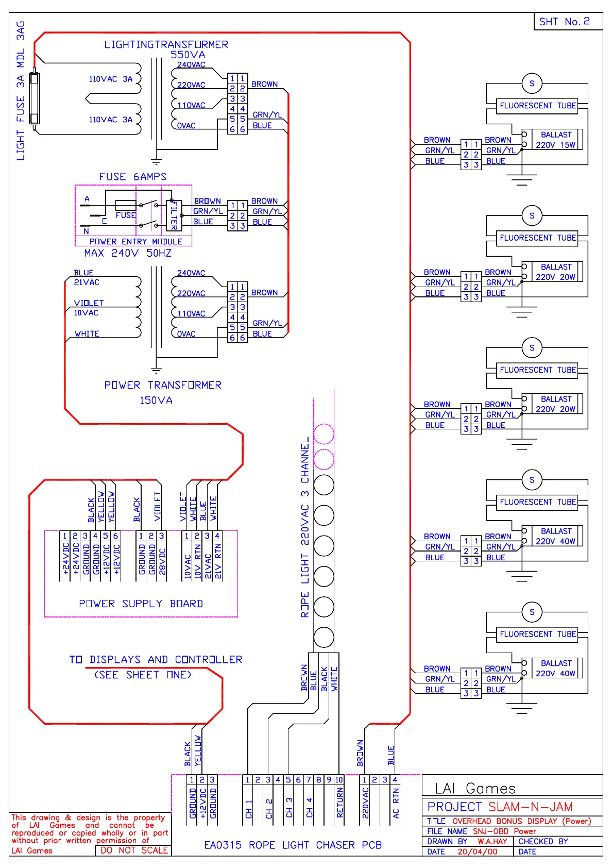Click the "CH 3" pin label
Viewport: 613px width, 868px height.
point(290,808)
